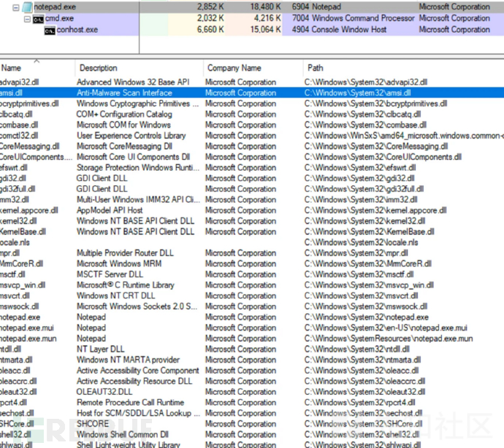This screenshot has width=504, height=448.
Task: Click the '18,480 K' working set value
Action: (265, 7)
